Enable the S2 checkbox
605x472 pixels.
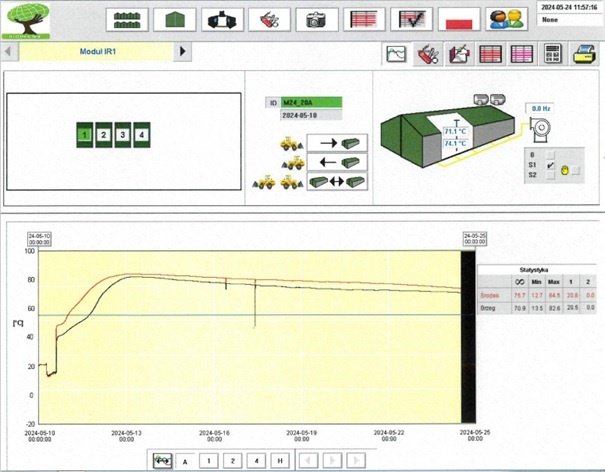point(550,175)
